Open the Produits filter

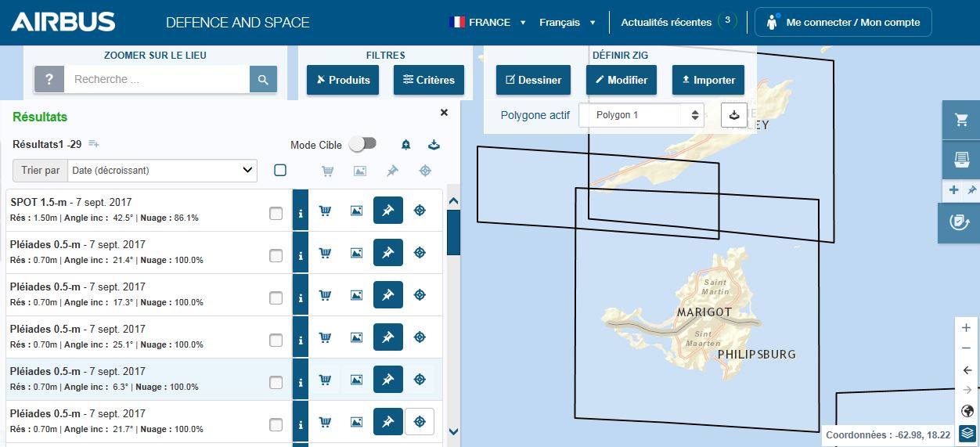(x=343, y=80)
